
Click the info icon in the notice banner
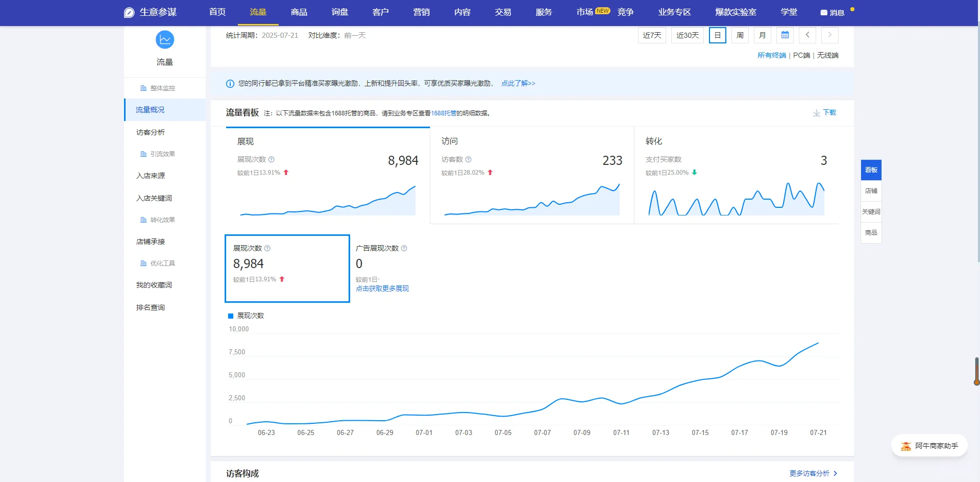pyautogui.click(x=230, y=84)
